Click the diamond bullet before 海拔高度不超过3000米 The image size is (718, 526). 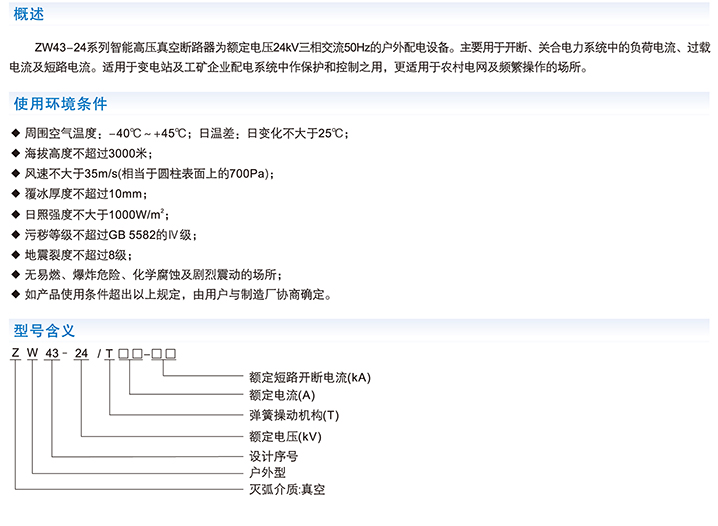click(x=14, y=154)
